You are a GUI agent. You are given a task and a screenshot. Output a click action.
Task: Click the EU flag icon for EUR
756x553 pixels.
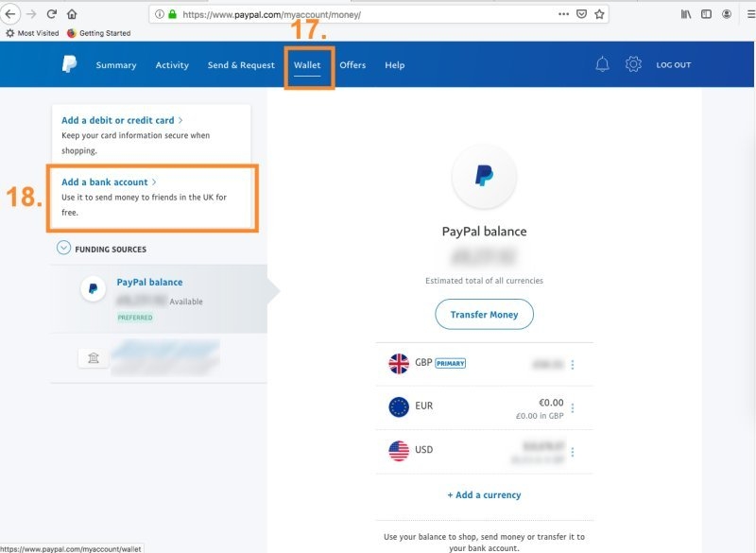(399, 406)
